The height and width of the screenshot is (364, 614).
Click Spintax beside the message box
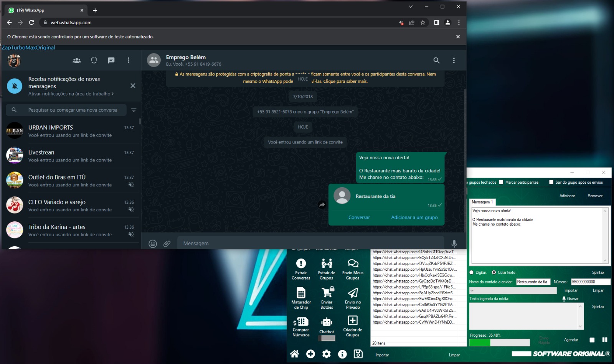(x=598, y=272)
